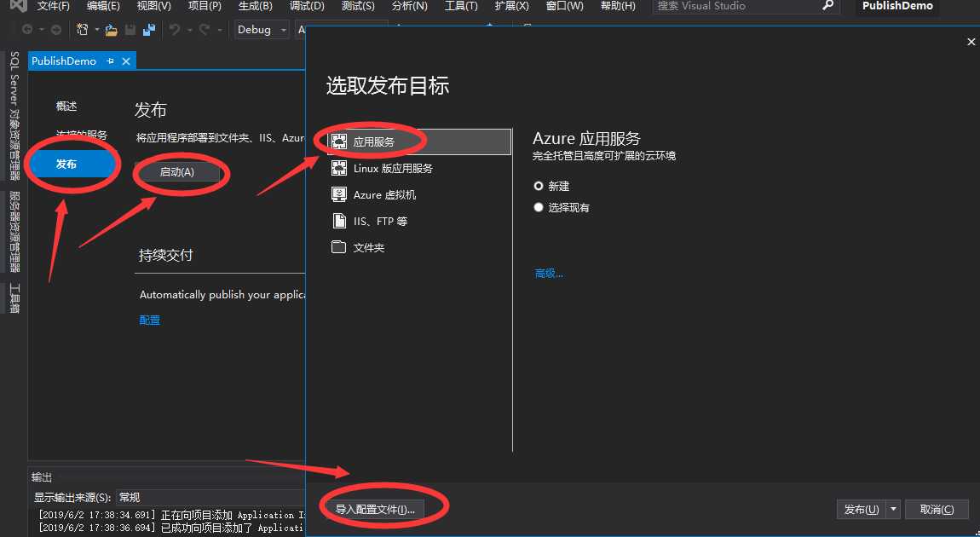
Task: Open the output source 常规 dropdown
Action: coord(210,497)
